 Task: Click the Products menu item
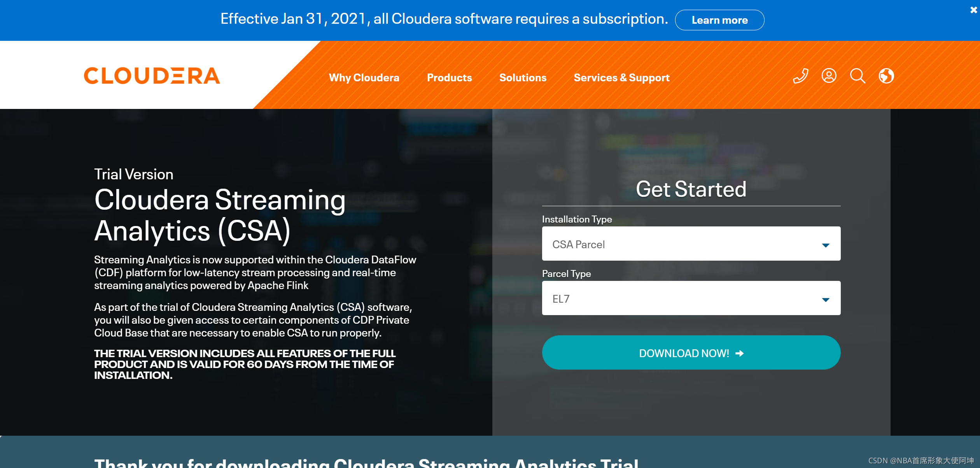(x=450, y=77)
